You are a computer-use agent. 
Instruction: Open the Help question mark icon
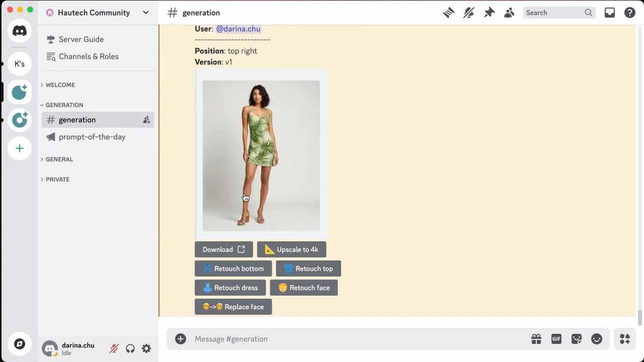(x=630, y=13)
